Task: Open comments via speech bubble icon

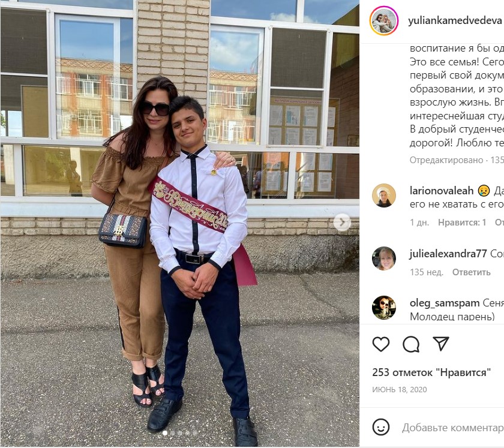Action: (411, 344)
